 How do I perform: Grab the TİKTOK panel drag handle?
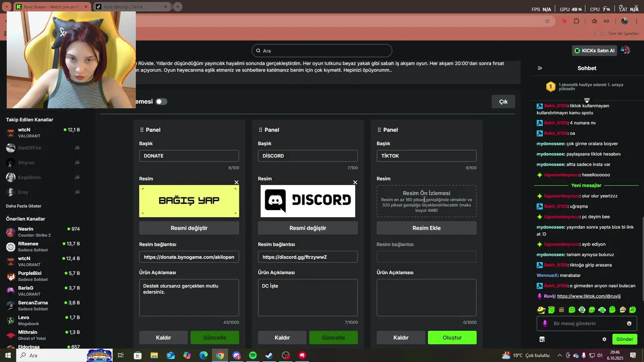(x=379, y=130)
